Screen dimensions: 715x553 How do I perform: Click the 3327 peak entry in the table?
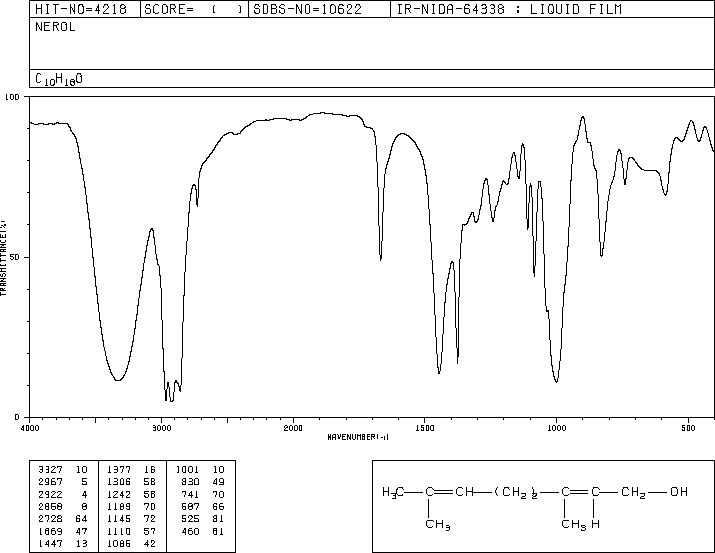click(x=51, y=470)
